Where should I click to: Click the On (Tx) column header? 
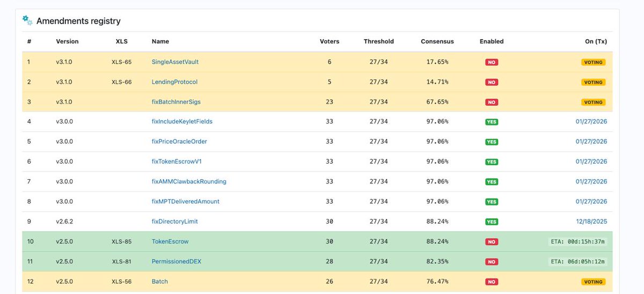pyautogui.click(x=596, y=41)
